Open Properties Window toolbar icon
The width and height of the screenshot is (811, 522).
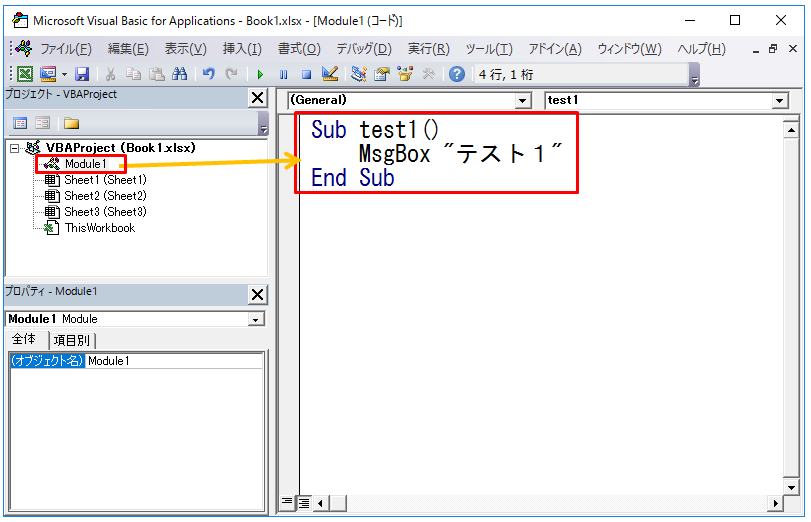pos(382,74)
